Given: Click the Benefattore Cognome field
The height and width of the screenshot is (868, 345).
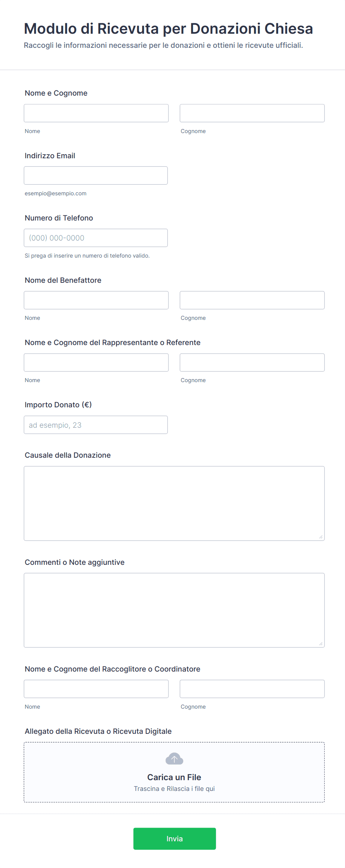Looking at the screenshot, I should point(252,300).
